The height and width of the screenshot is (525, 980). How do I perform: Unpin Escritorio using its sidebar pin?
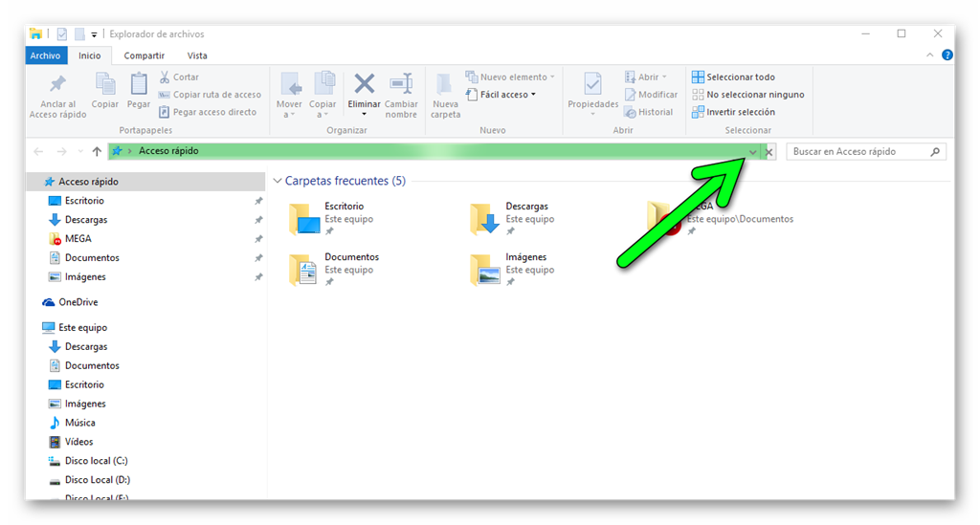point(258,201)
